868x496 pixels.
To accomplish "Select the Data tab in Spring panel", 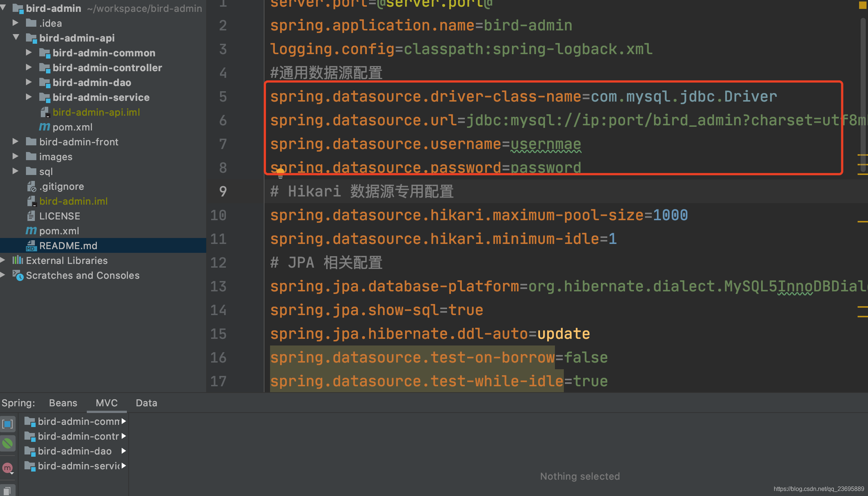I will coord(147,403).
